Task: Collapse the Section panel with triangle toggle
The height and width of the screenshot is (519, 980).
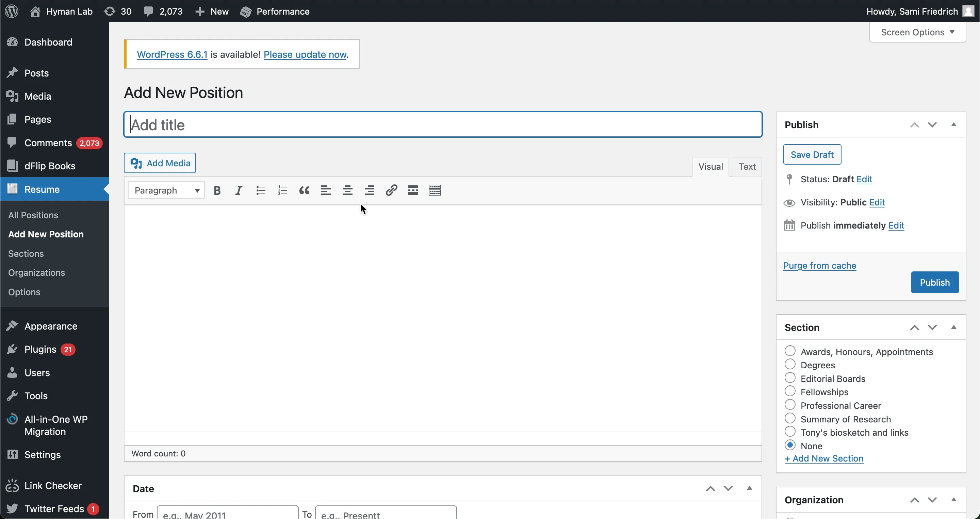Action: pyautogui.click(x=953, y=328)
